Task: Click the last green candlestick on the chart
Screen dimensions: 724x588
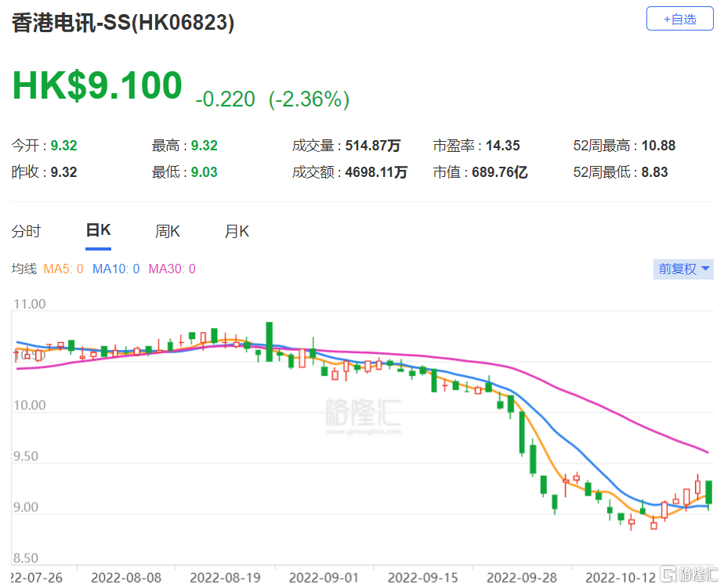Action: [x=709, y=492]
